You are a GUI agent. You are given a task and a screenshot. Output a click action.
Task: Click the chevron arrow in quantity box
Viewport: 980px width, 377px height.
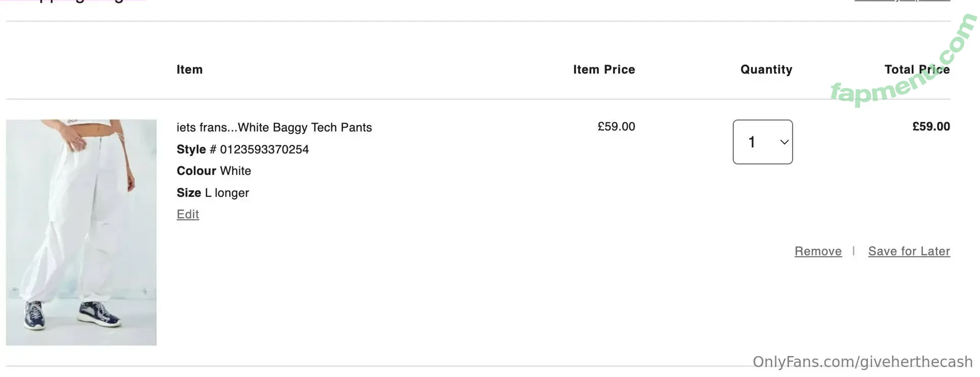[785, 142]
